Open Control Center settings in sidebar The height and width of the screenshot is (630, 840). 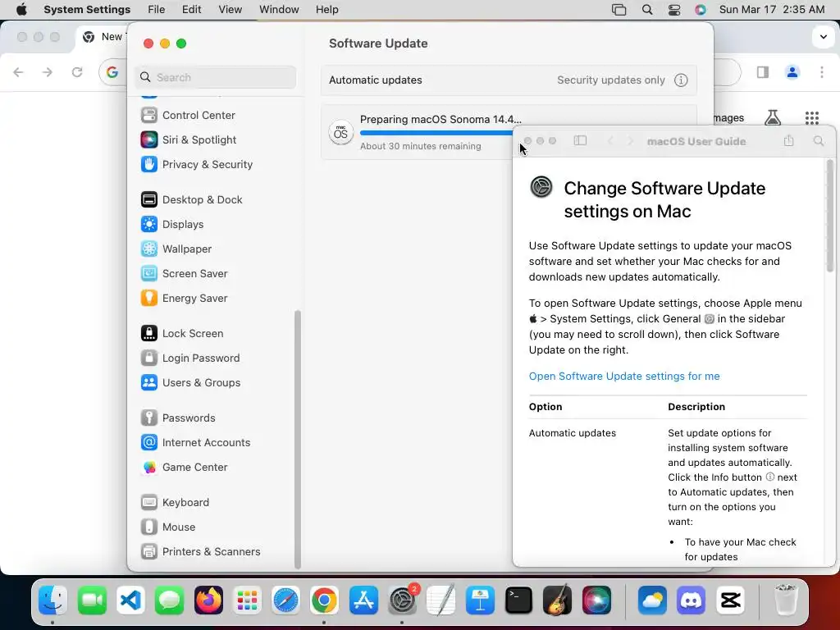coord(188,115)
